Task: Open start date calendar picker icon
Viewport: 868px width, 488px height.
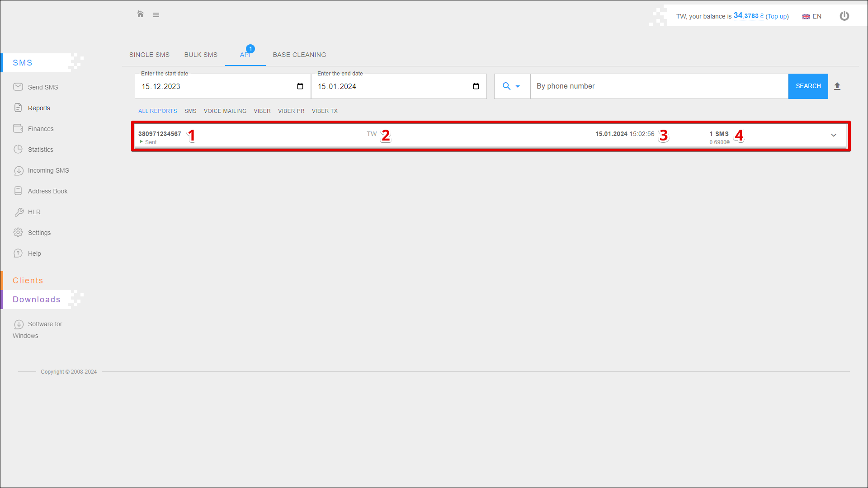Action: coord(300,86)
